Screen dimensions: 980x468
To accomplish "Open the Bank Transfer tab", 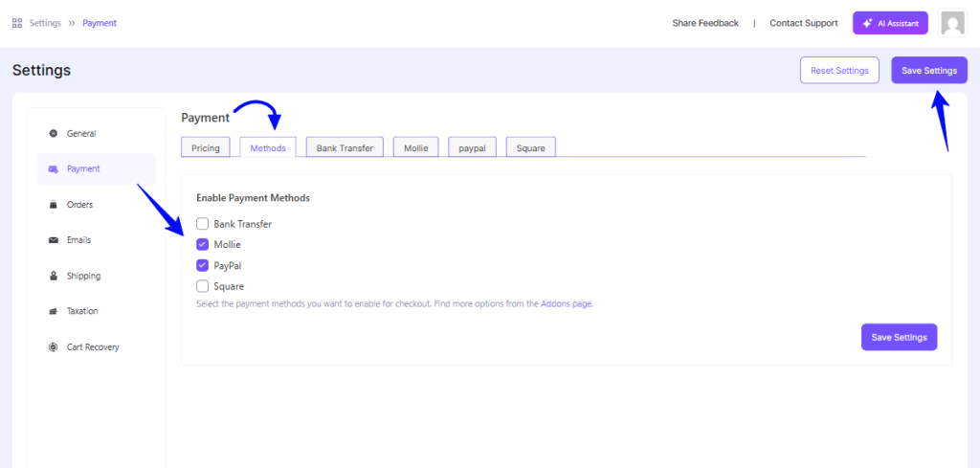I will coord(345,147).
